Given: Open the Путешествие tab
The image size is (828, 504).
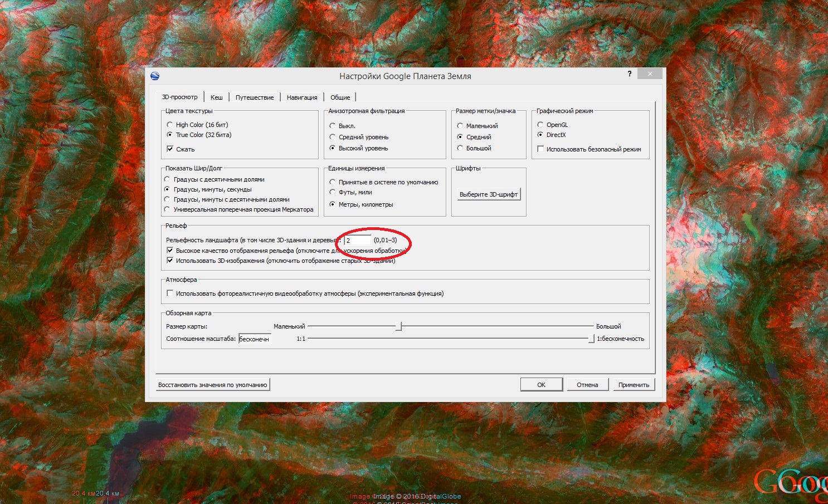Looking at the screenshot, I should pos(254,97).
